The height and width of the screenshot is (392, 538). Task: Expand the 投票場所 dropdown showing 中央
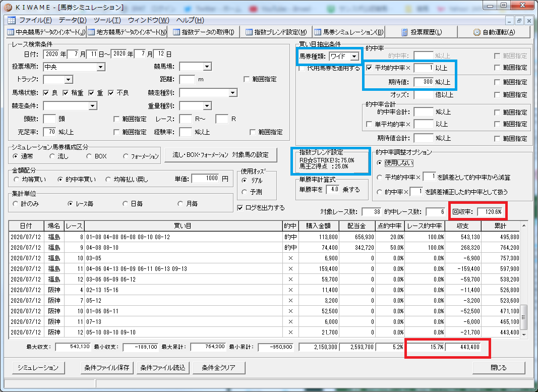[x=100, y=67]
